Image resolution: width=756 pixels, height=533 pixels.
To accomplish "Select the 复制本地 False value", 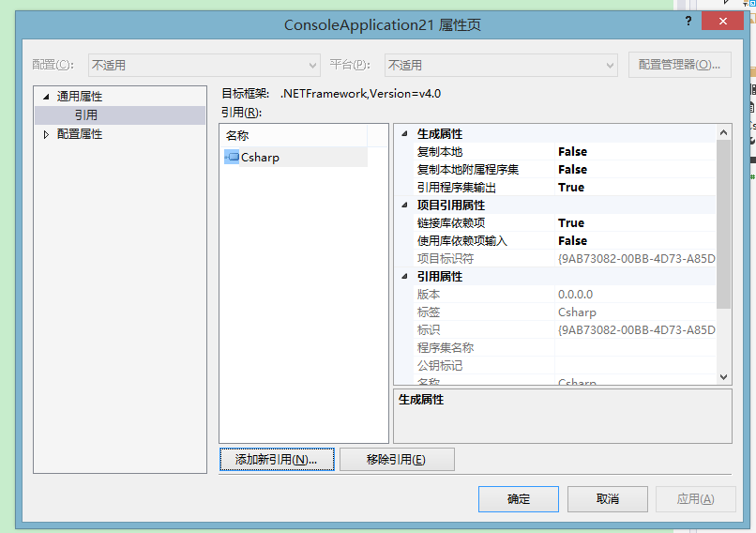I will (572, 152).
